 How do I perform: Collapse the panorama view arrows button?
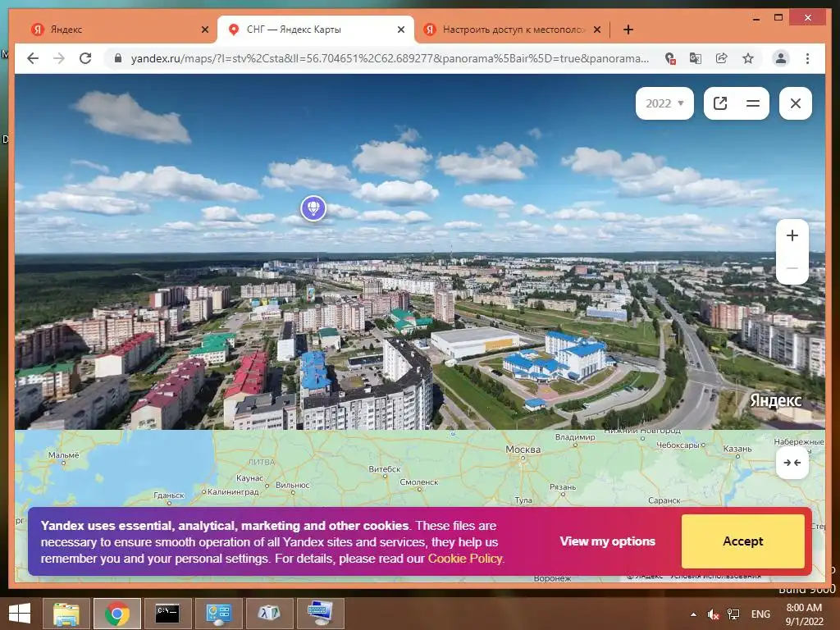coord(792,463)
